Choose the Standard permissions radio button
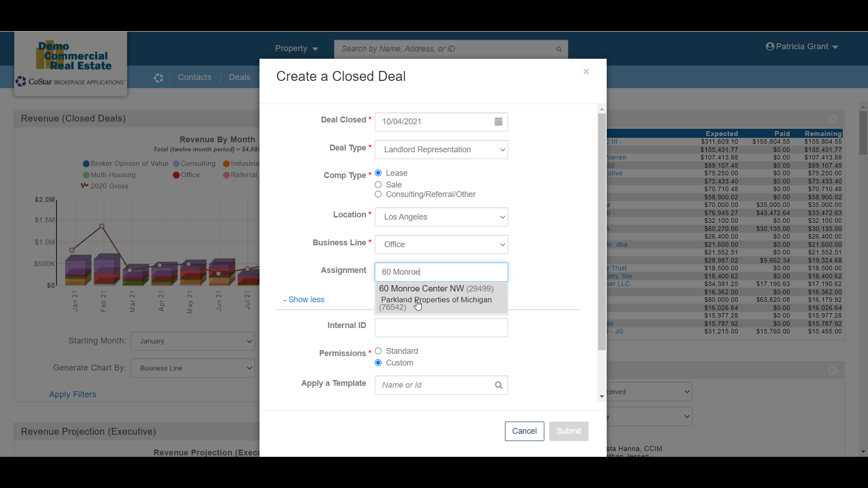The height and width of the screenshot is (488, 868). point(378,351)
